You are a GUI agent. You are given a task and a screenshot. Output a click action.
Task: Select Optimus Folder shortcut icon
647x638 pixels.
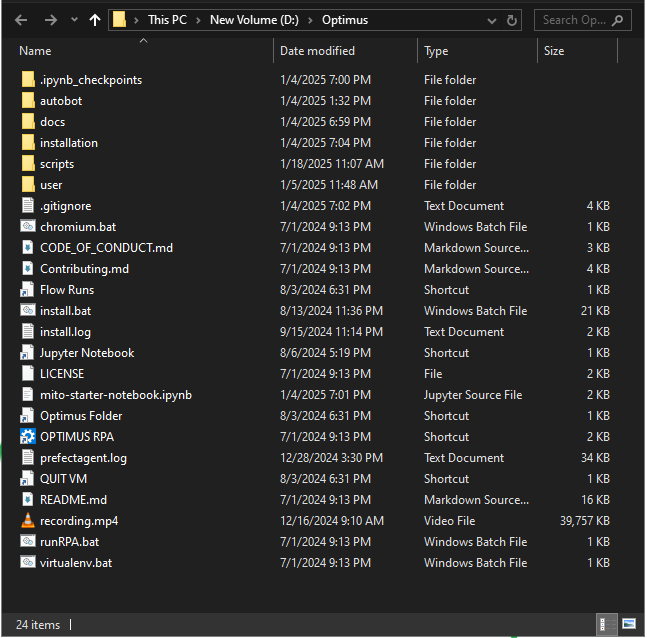click(x=27, y=415)
